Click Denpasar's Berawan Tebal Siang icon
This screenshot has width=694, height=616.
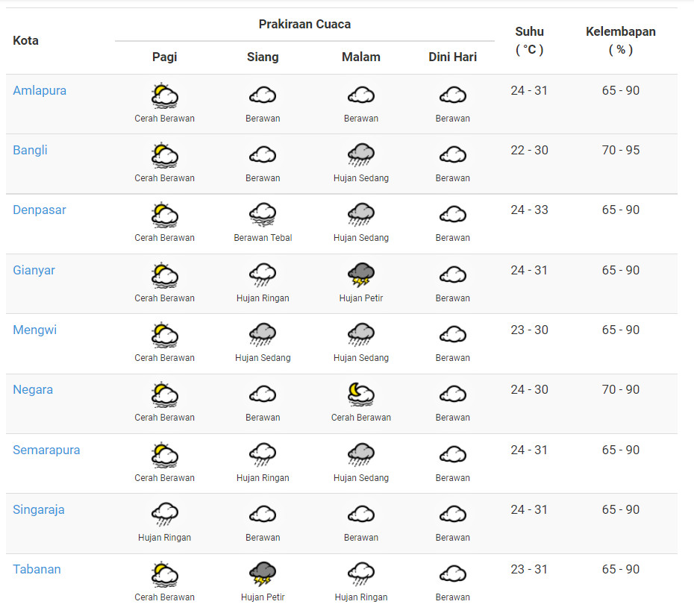263,215
